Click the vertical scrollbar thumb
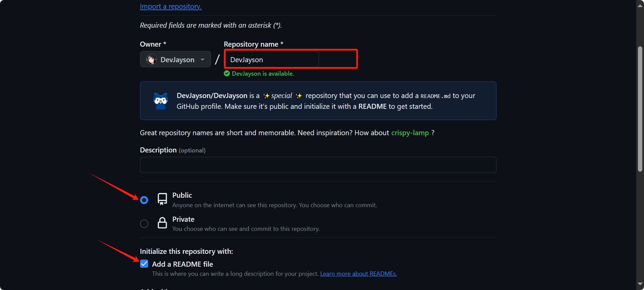The height and width of the screenshot is (290, 644). (640, 109)
